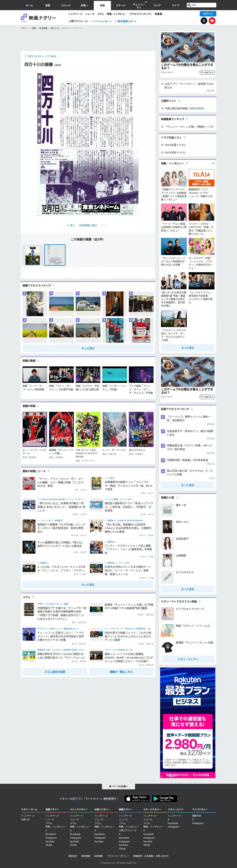Click もっと見る under 画像アクセスランキング
Image resolution: width=237 pixels, height=868 pixels.
point(88,348)
